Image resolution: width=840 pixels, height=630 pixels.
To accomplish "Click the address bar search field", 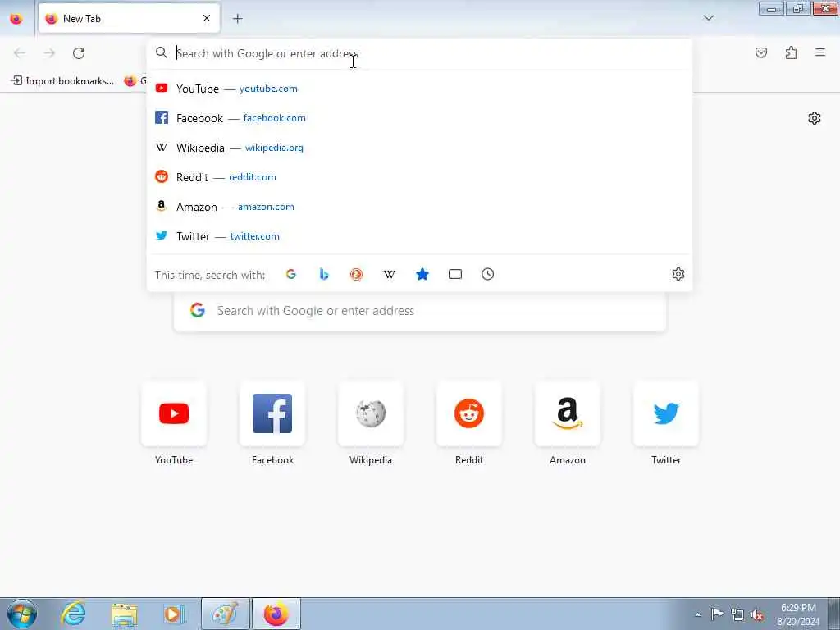I will point(419,53).
